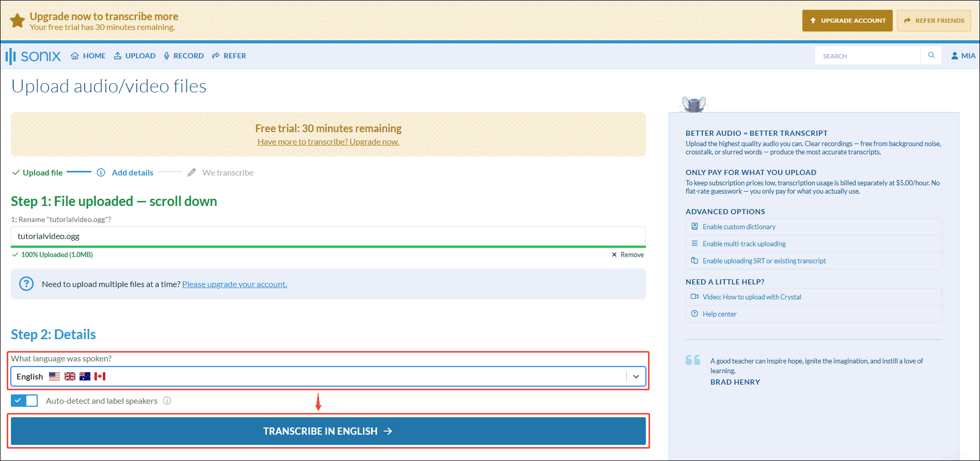The height and width of the screenshot is (461, 980).
Task: Click Enable multi-track uploading option
Action: [814, 244]
